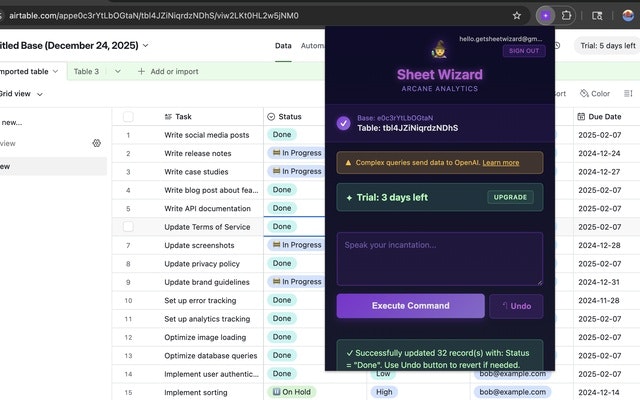The width and height of the screenshot is (640, 400).
Task: Select the Update privacy policy cell
Action: pos(202,264)
